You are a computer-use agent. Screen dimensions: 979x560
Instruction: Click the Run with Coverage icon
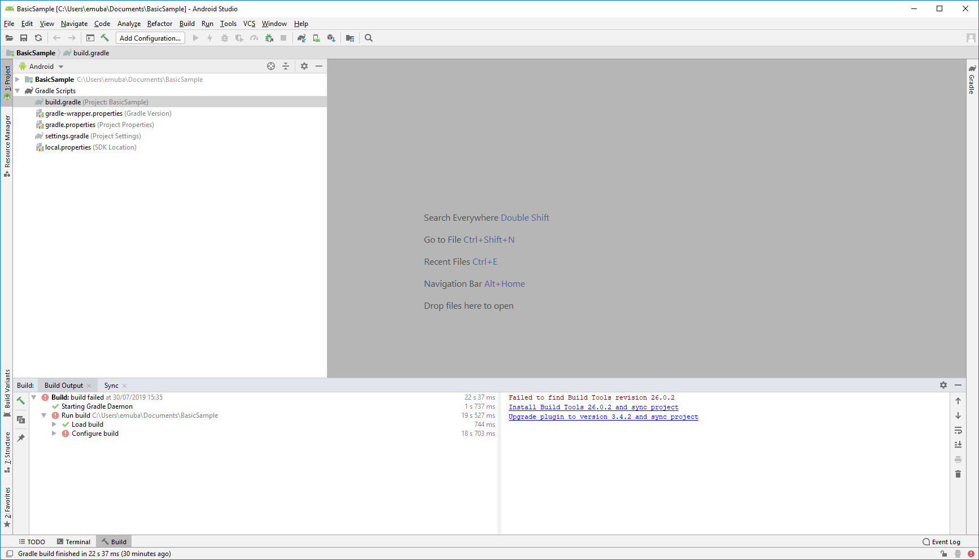[x=239, y=38]
